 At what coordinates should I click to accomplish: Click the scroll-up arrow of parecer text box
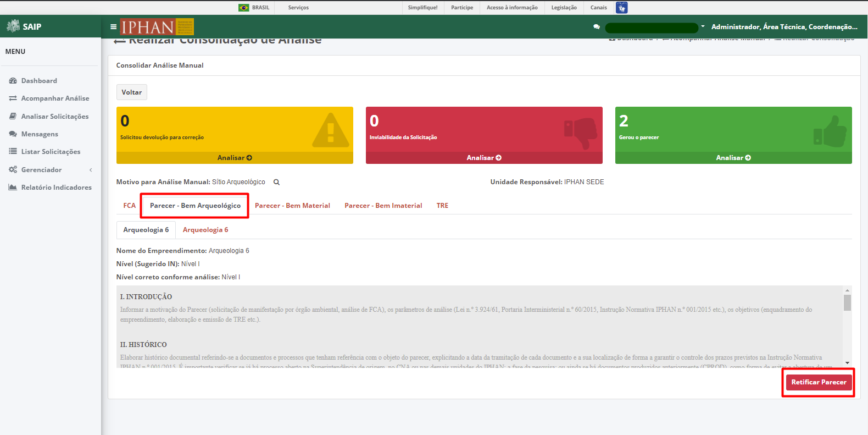tap(847, 290)
